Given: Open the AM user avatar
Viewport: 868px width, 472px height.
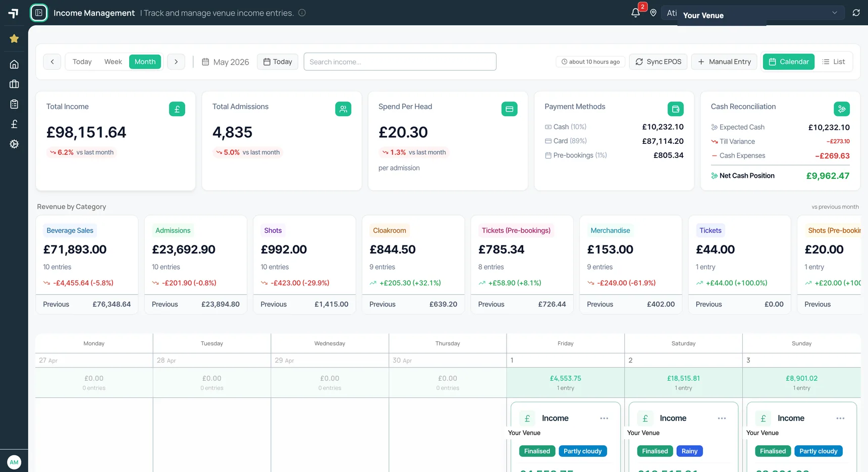Looking at the screenshot, I should pyautogui.click(x=14, y=462).
